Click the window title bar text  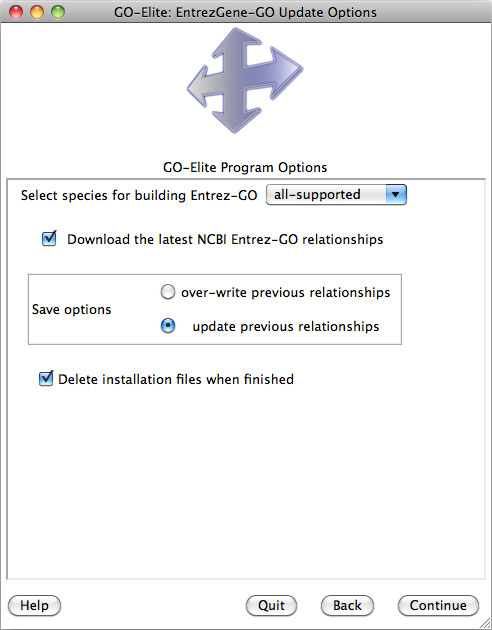(x=245, y=12)
